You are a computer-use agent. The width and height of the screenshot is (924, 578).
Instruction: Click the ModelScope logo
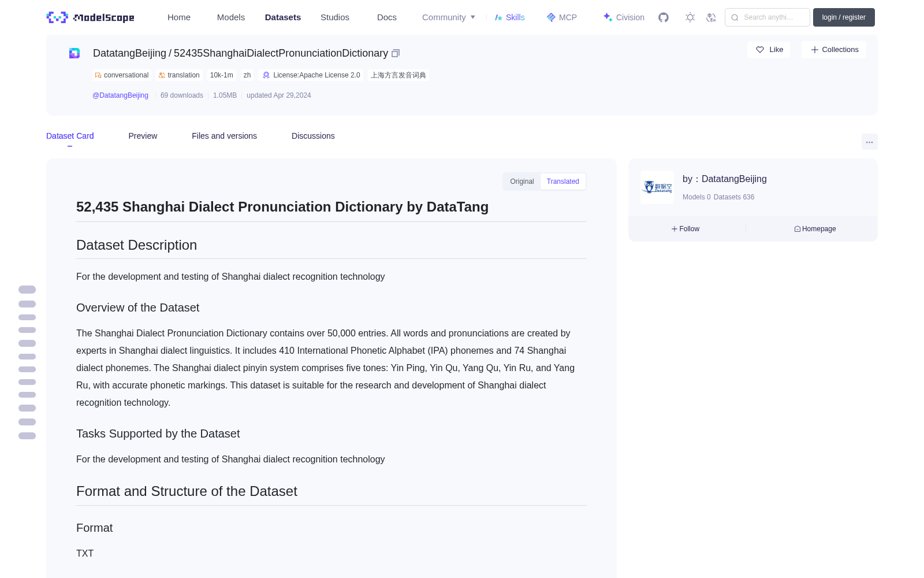(x=91, y=17)
